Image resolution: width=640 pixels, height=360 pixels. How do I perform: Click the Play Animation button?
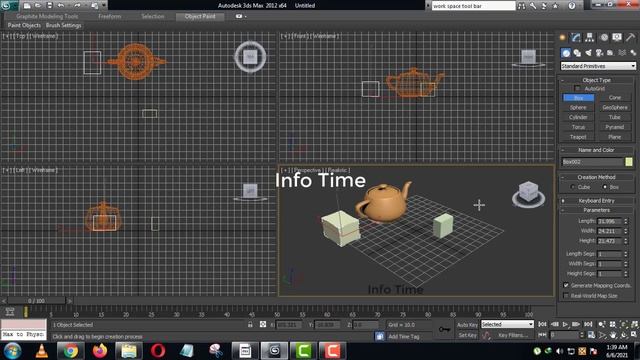click(565, 324)
